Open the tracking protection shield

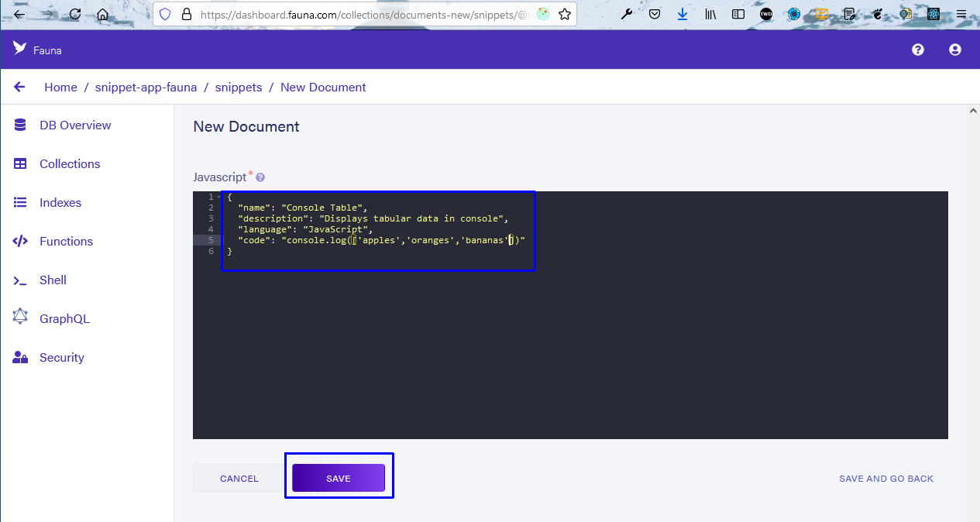point(165,14)
